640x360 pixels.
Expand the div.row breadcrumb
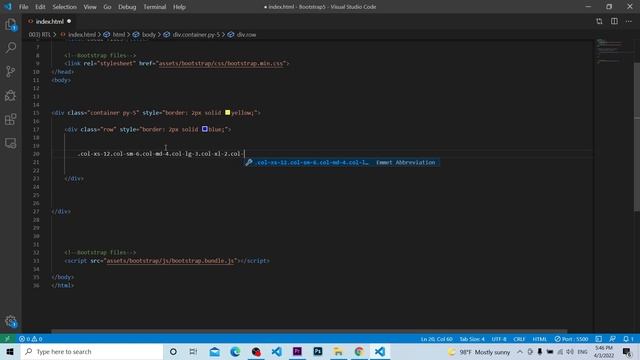(x=246, y=35)
